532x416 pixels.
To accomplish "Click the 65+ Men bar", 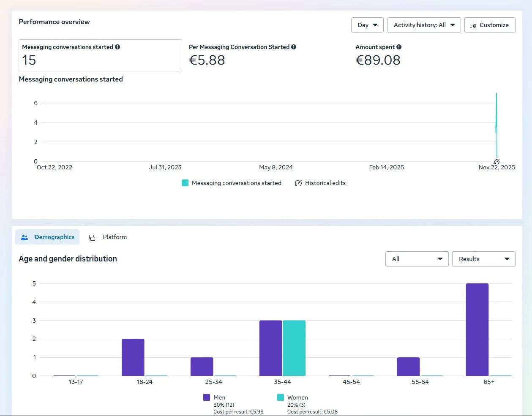I will [477, 329].
